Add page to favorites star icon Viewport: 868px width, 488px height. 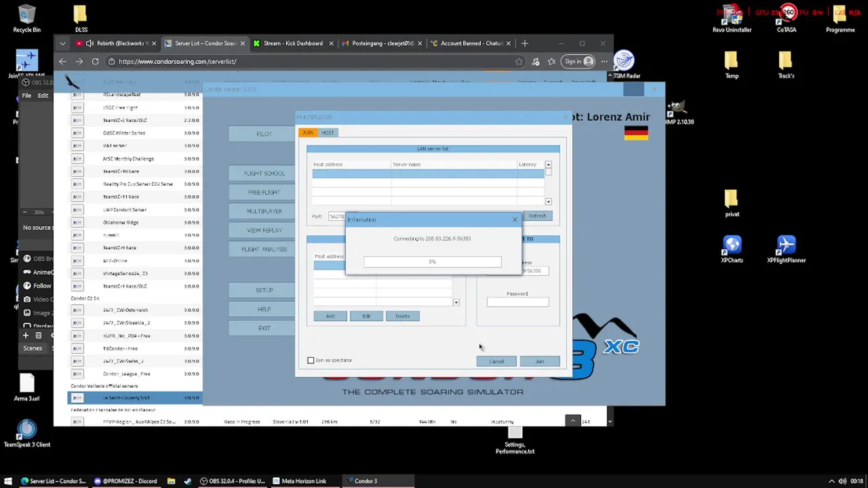point(519,62)
